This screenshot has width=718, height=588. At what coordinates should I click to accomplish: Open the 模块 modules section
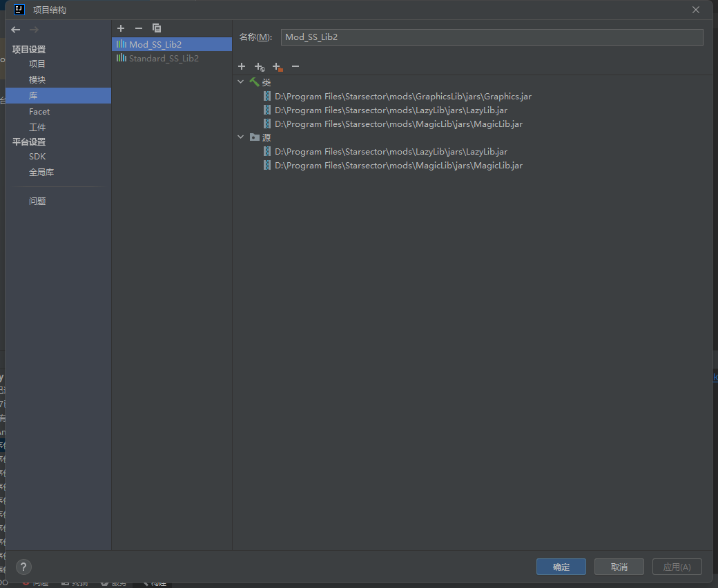[x=37, y=79]
